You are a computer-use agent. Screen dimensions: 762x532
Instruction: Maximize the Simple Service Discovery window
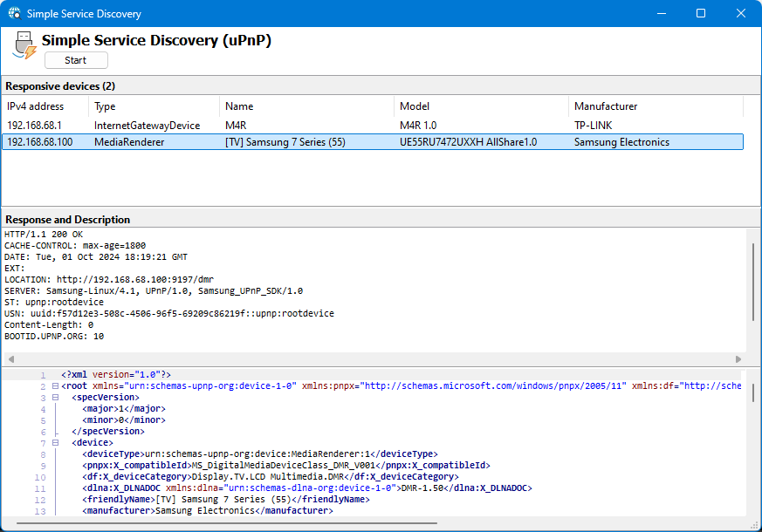(x=701, y=13)
